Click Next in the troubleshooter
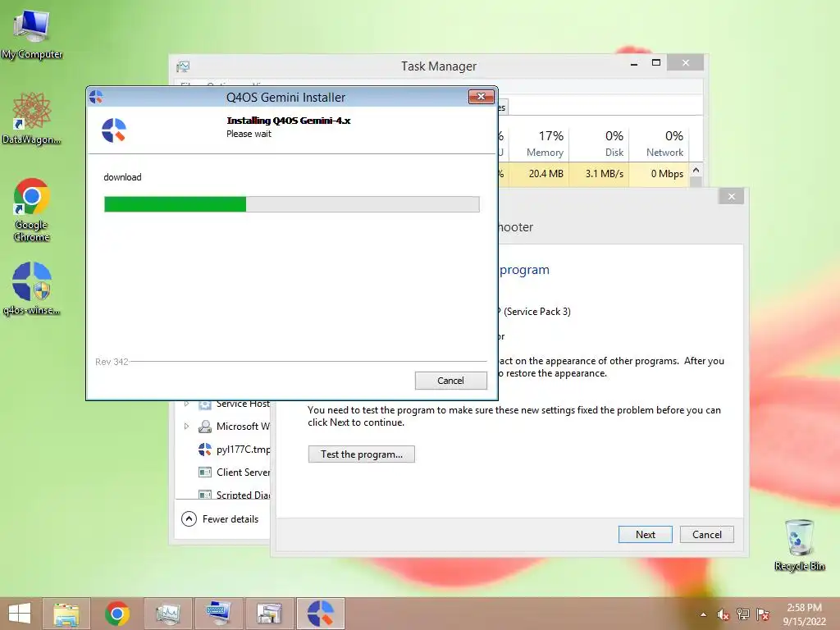 (645, 535)
